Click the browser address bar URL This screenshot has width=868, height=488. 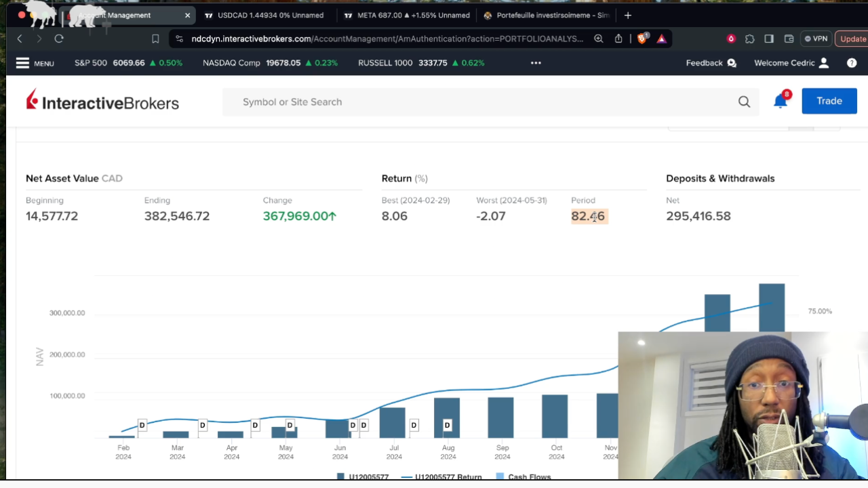pyautogui.click(x=387, y=39)
